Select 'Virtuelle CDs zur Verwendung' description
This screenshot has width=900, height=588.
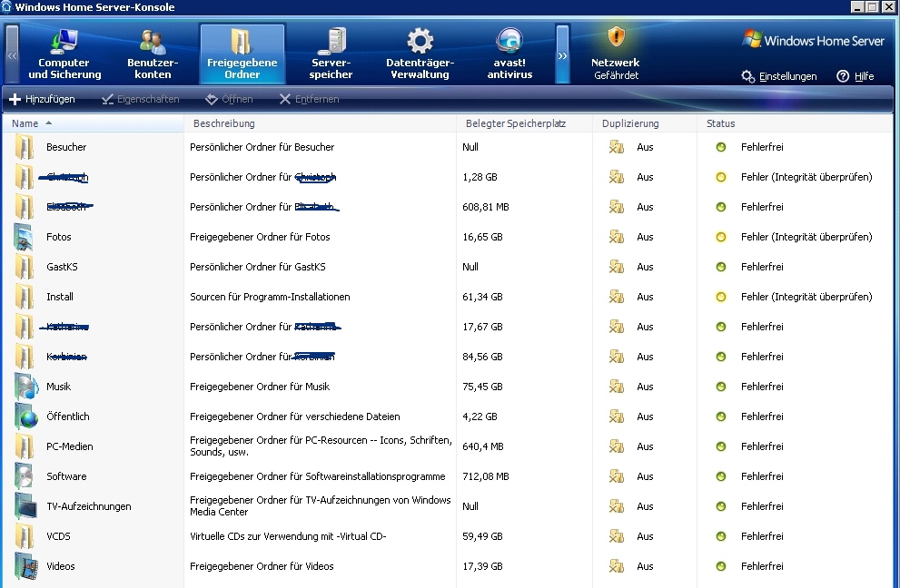288,536
